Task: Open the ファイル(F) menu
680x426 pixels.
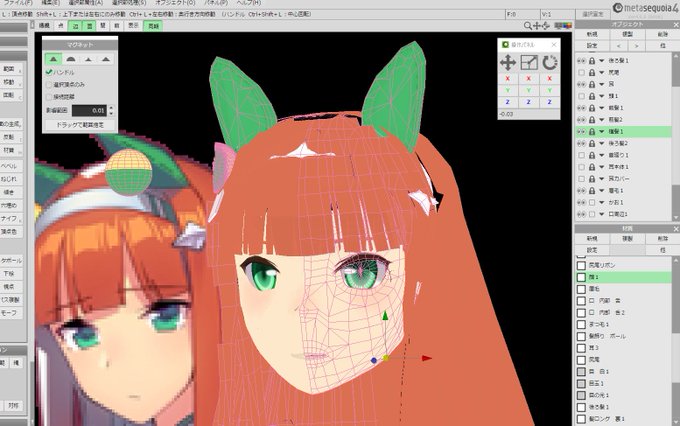Action: coord(18,3)
